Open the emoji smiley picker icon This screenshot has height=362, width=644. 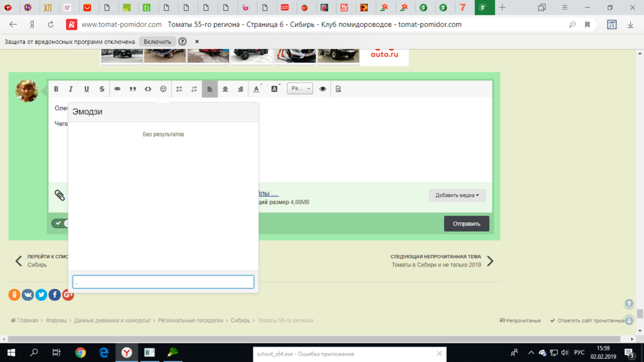[x=163, y=89]
